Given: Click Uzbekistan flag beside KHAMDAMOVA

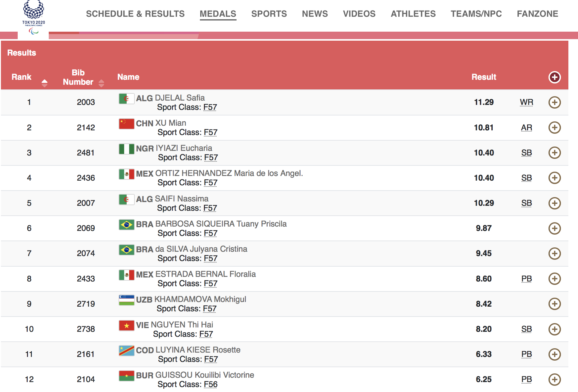Looking at the screenshot, I should 127,300.
